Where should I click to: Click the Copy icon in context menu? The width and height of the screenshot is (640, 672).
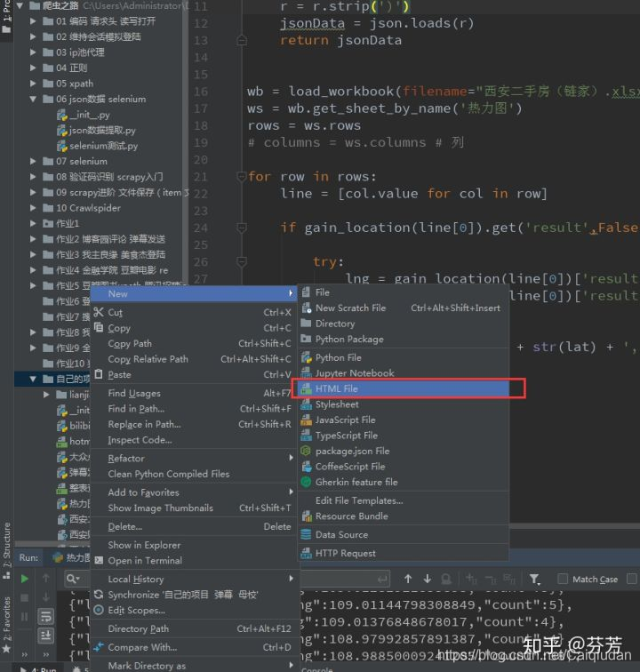(99, 328)
